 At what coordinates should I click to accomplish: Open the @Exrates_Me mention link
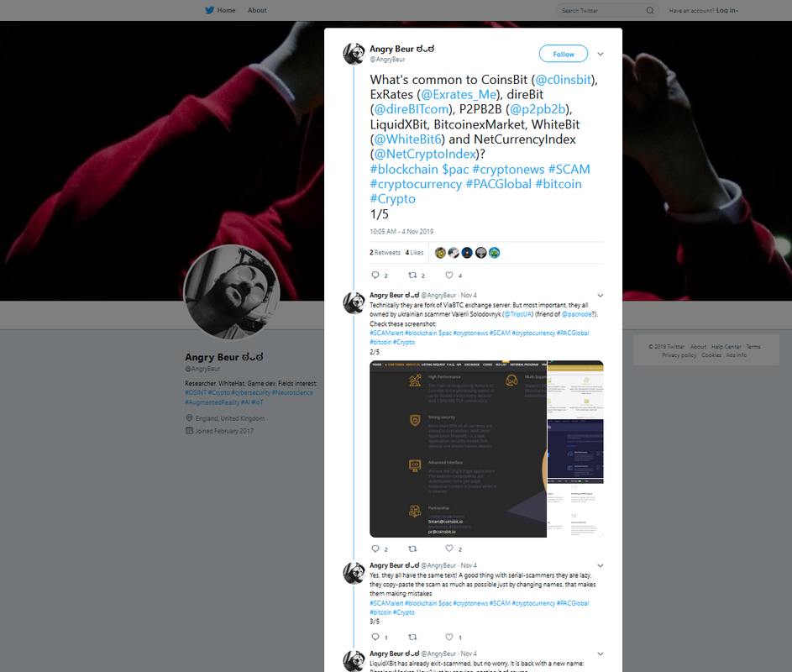coord(459,94)
